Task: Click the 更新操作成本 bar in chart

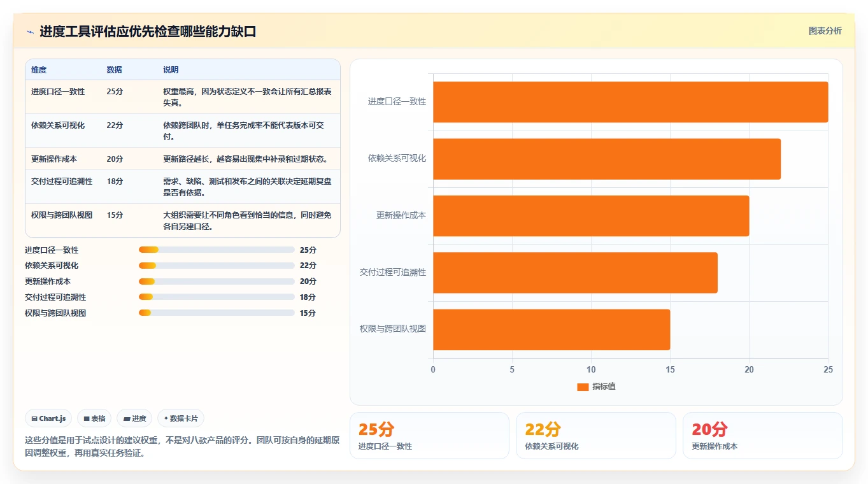Action: (x=591, y=215)
